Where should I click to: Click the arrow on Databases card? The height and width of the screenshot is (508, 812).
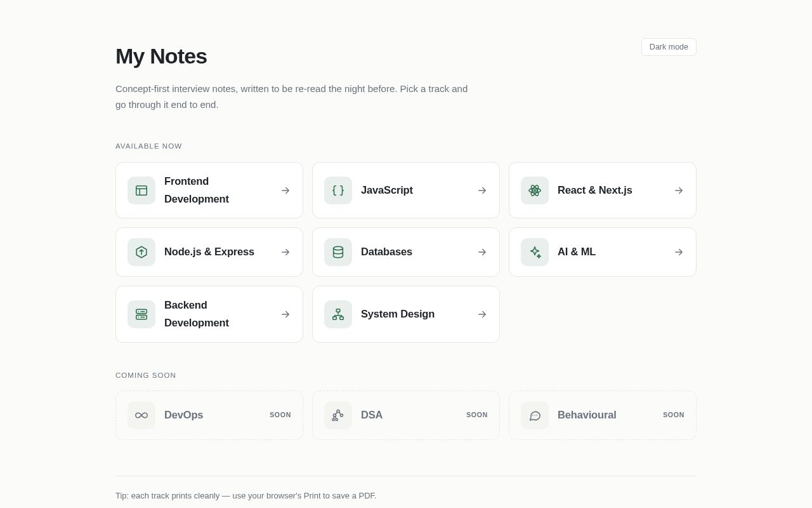click(x=482, y=252)
